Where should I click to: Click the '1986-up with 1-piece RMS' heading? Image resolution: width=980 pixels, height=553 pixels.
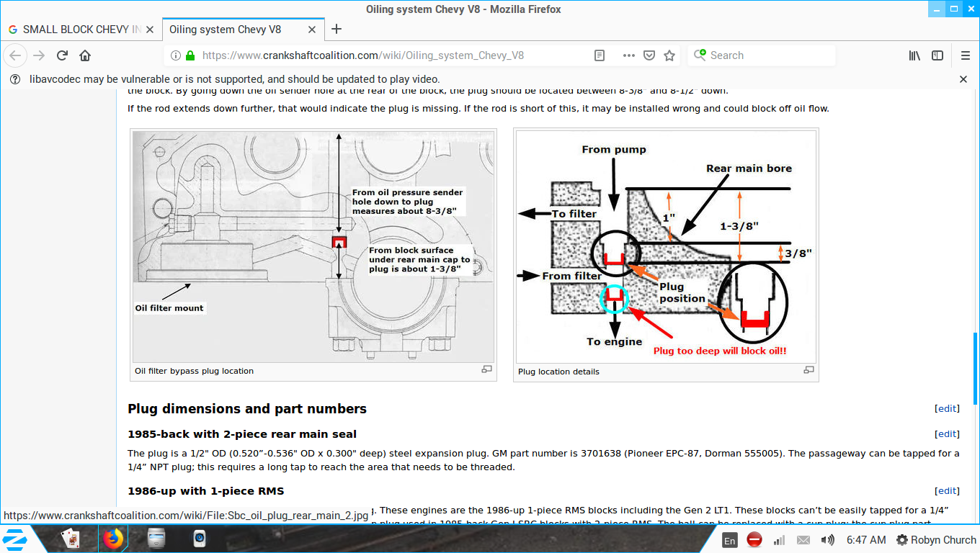(206, 491)
